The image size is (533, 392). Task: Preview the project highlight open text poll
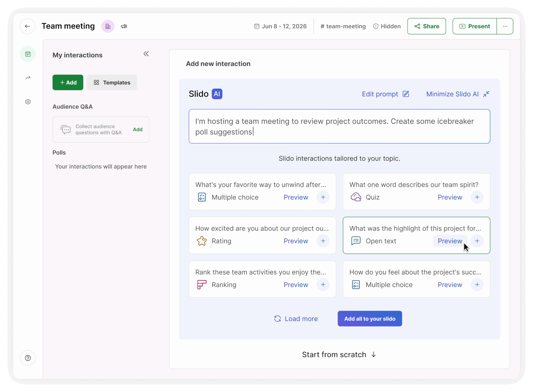click(450, 241)
